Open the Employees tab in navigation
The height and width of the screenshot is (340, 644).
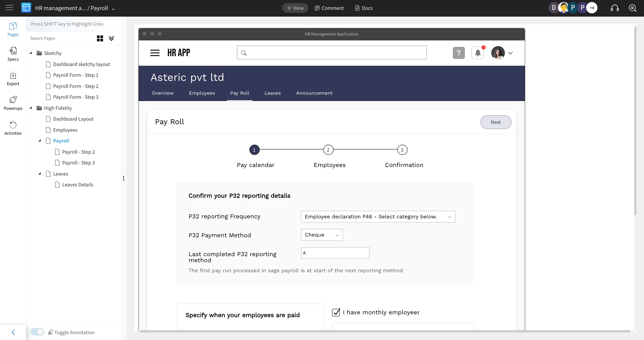[202, 93]
